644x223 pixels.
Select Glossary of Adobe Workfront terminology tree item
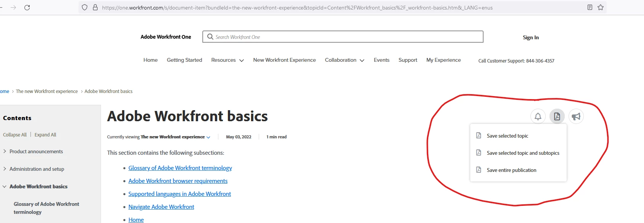point(46,208)
